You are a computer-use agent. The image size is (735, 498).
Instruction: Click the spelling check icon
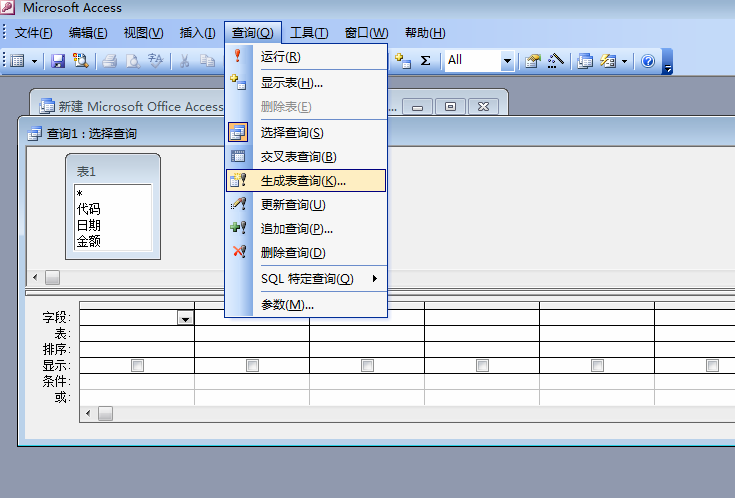coord(155,61)
